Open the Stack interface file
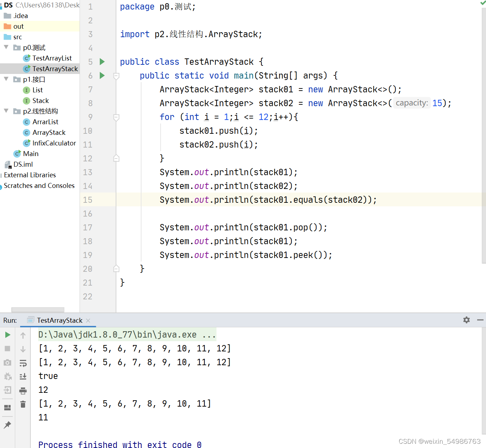Viewport: 486px width, 448px height. [x=41, y=100]
